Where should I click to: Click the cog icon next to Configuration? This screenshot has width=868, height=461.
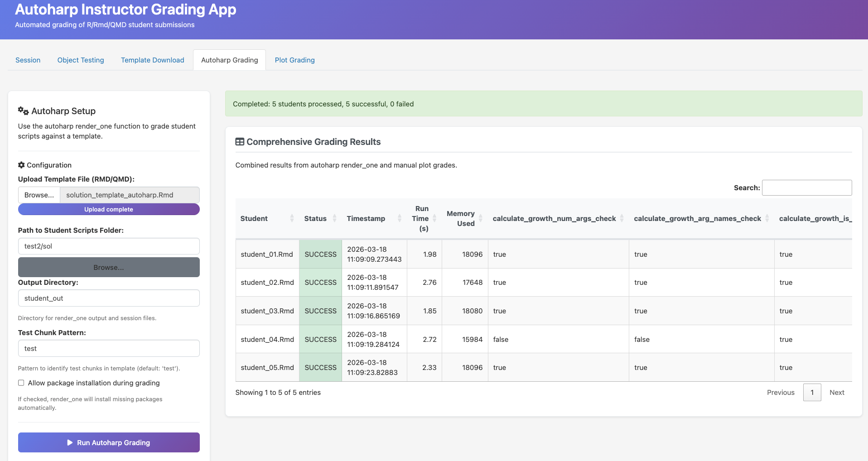pos(21,165)
